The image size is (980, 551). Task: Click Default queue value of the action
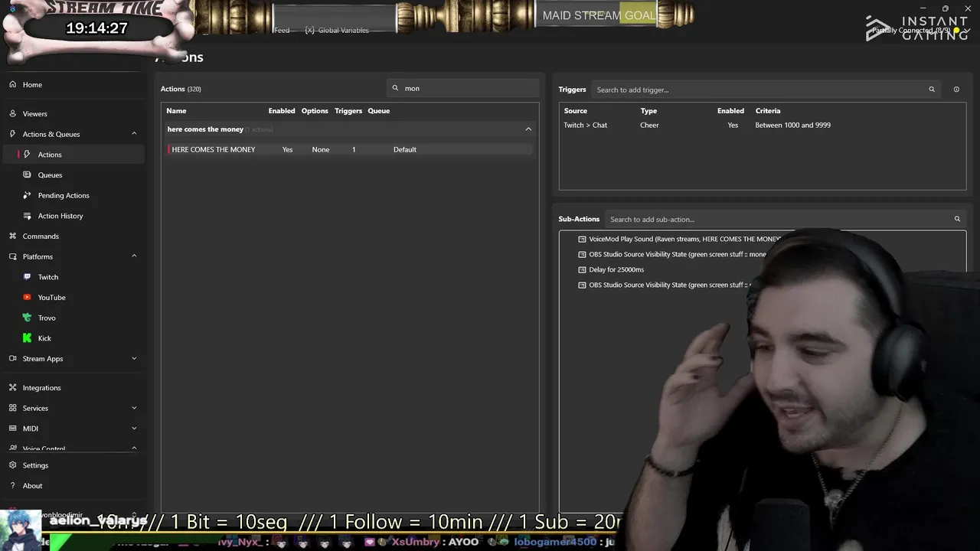point(405,150)
